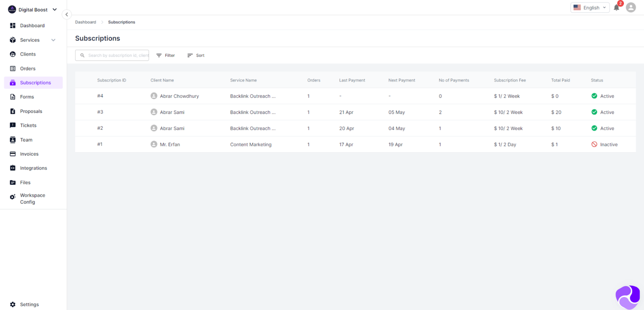Click the Team badge icon
This screenshot has width=644, height=310.
pyautogui.click(x=12, y=140)
